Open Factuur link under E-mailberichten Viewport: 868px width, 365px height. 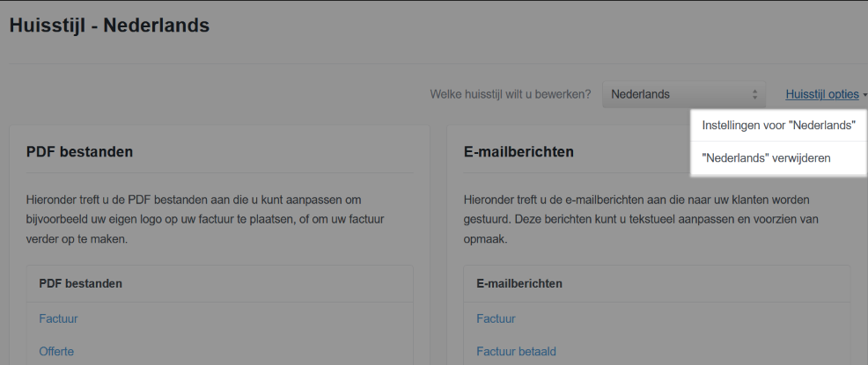[x=496, y=318]
